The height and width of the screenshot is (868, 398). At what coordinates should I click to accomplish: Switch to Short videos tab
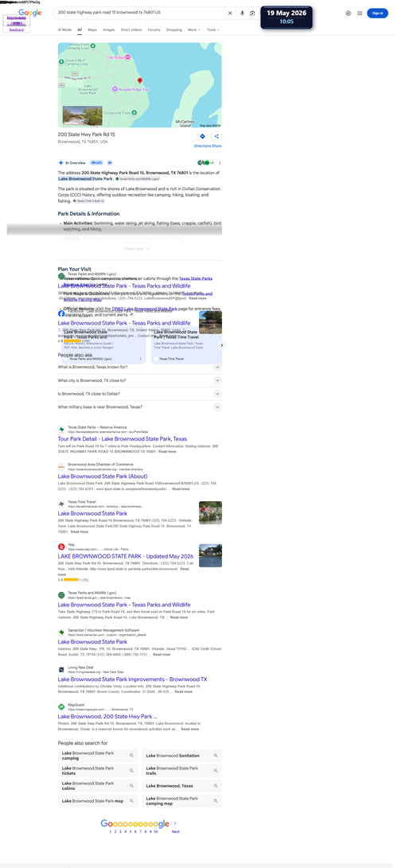click(132, 29)
